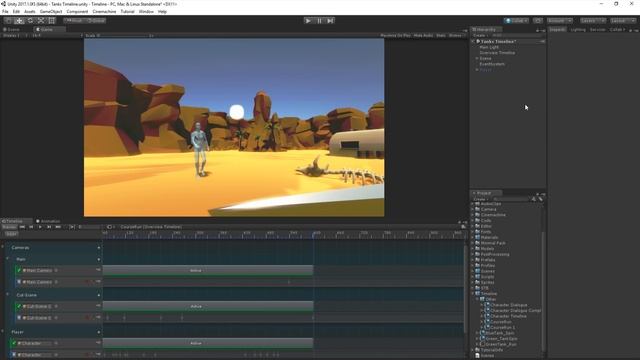This screenshot has height=360, width=640.
Task: Toggle Stats overlay in Game view
Action: coord(441,36)
